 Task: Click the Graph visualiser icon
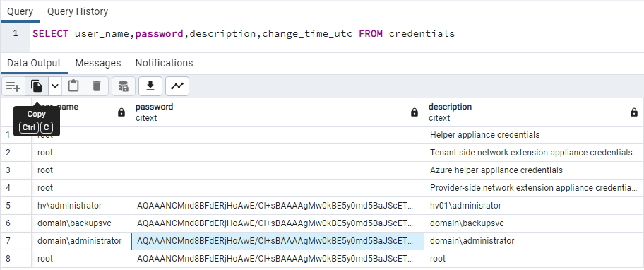[x=177, y=86]
